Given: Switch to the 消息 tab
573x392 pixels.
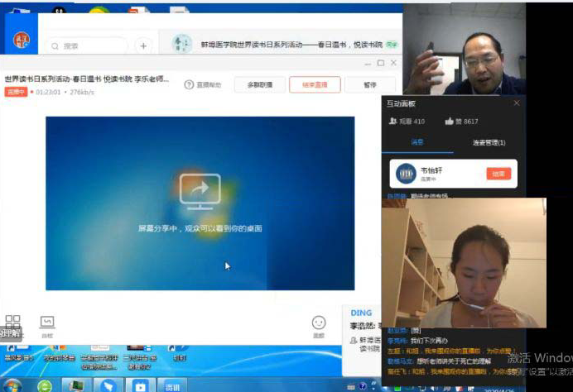Looking at the screenshot, I should coord(417,142).
